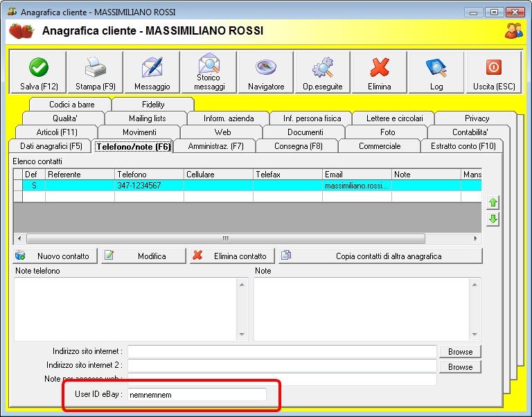Screen dimensions: 532x417
Task: Click Indirizzo sito internet 2 field
Action: [x=282, y=366]
